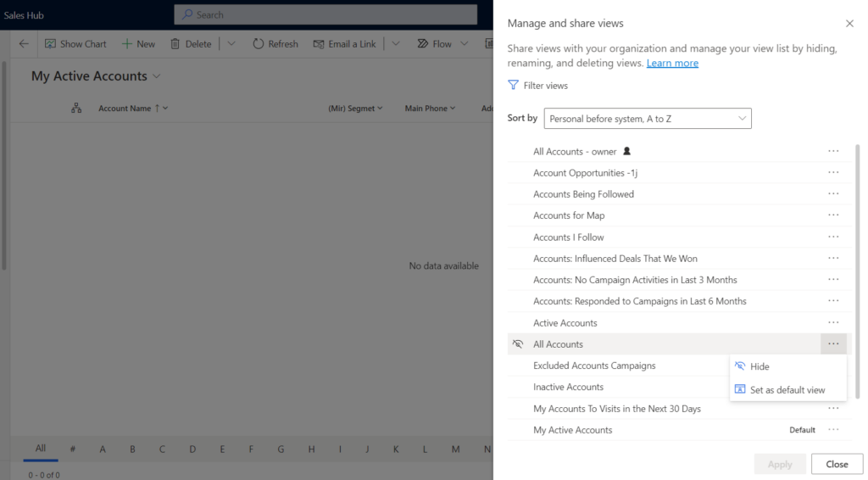Click the Close button in panel footer
The height and width of the screenshot is (480, 868).
[x=837, y=464]
